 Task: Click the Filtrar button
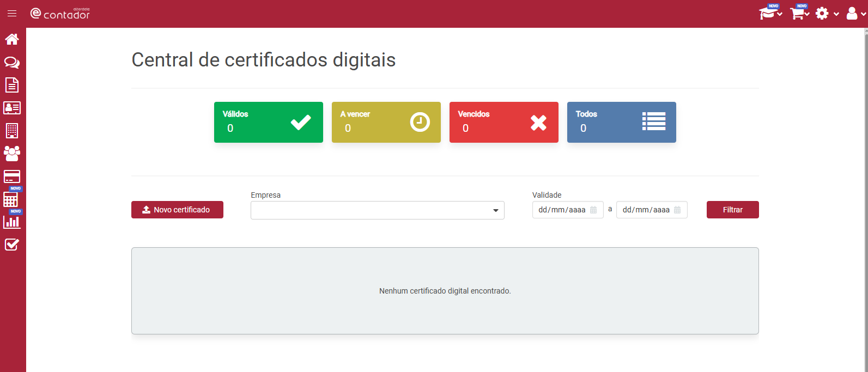click(732, 210)
